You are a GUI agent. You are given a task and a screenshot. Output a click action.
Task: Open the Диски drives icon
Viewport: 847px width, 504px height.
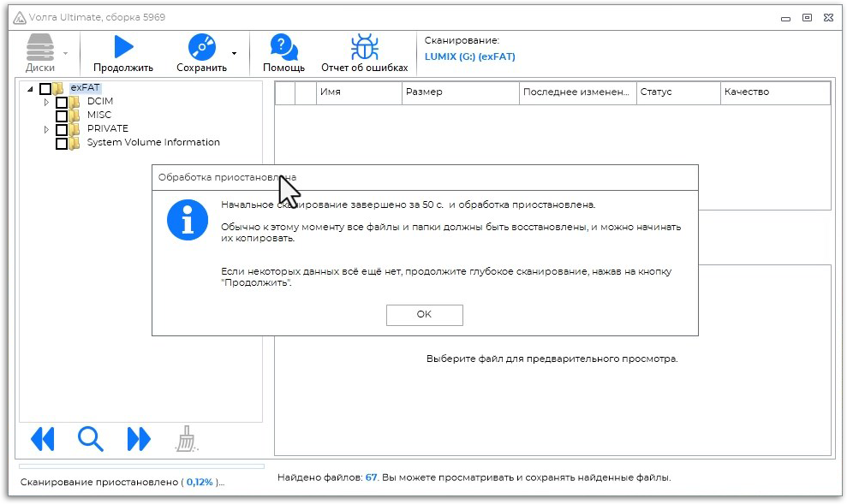[40, 47]
